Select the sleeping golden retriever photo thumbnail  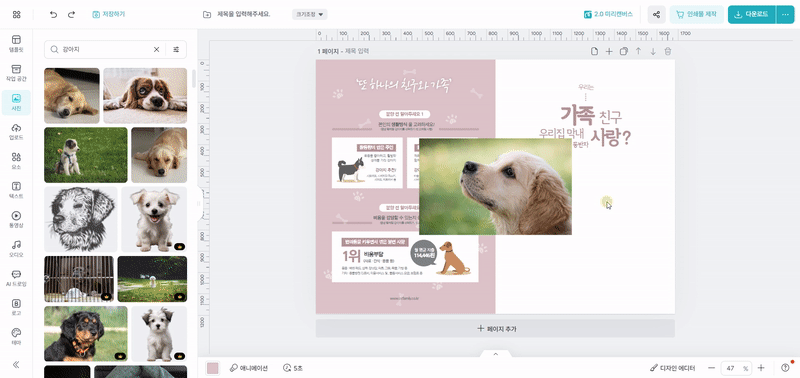click(72, 95)
